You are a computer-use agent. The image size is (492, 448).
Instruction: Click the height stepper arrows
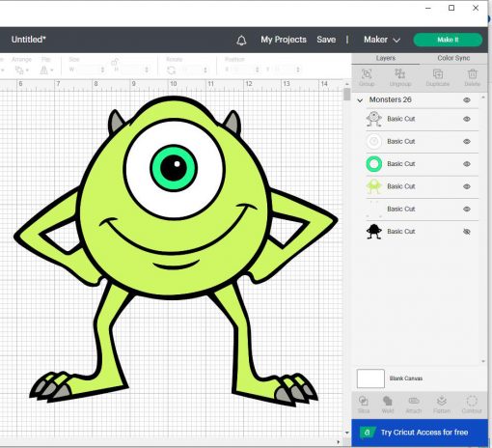coord(147,70)
